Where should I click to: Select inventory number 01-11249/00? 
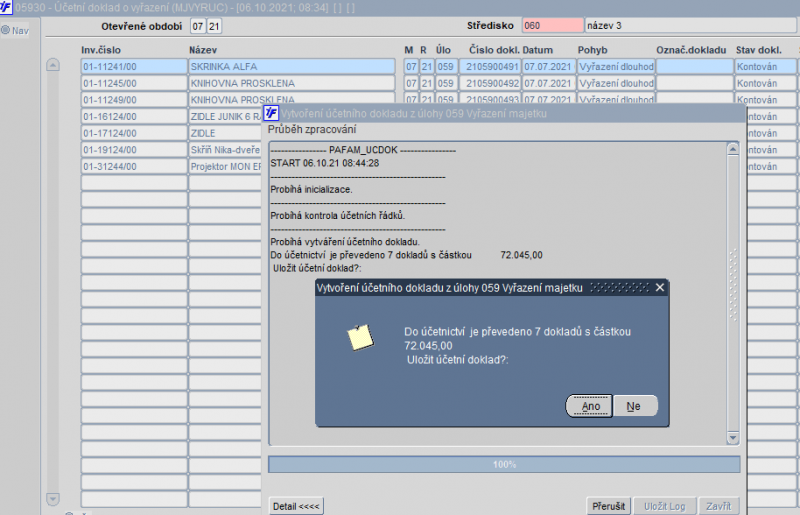point(134,100)
